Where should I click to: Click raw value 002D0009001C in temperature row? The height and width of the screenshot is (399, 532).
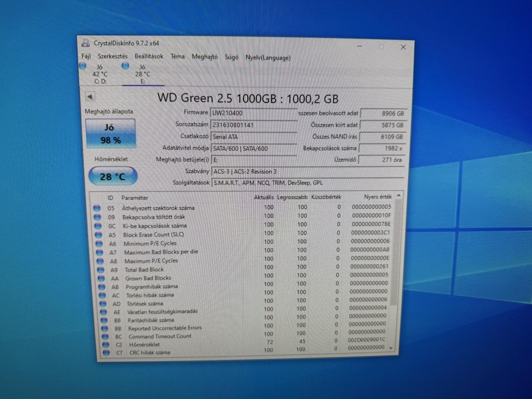point(366,339)
